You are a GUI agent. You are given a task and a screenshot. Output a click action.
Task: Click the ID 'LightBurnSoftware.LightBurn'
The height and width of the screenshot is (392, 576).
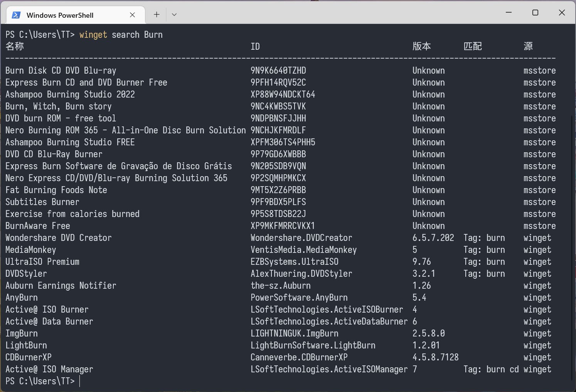point(313,345)
